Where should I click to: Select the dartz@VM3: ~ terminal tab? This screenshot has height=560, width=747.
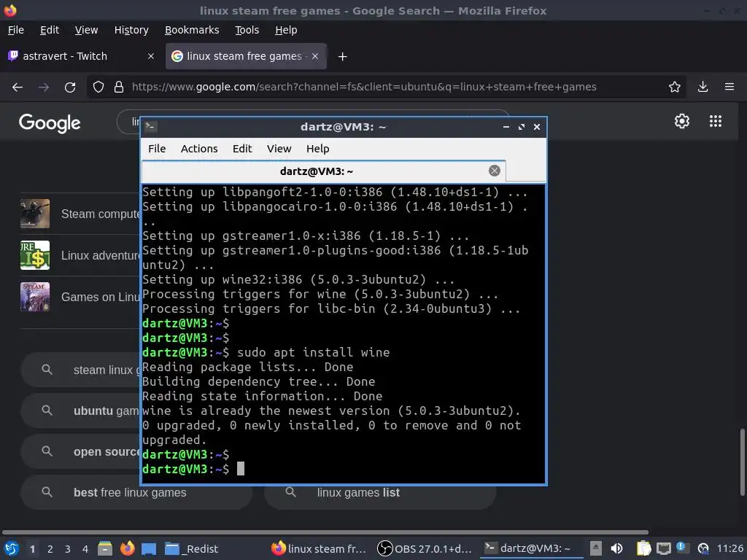(323, 171)
